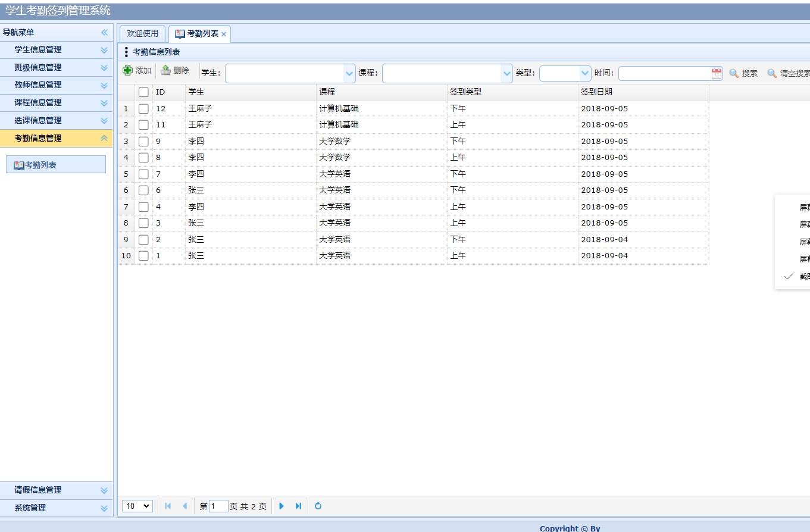
Task: Click the 学生 combo text field
Action: coord(284,73)
